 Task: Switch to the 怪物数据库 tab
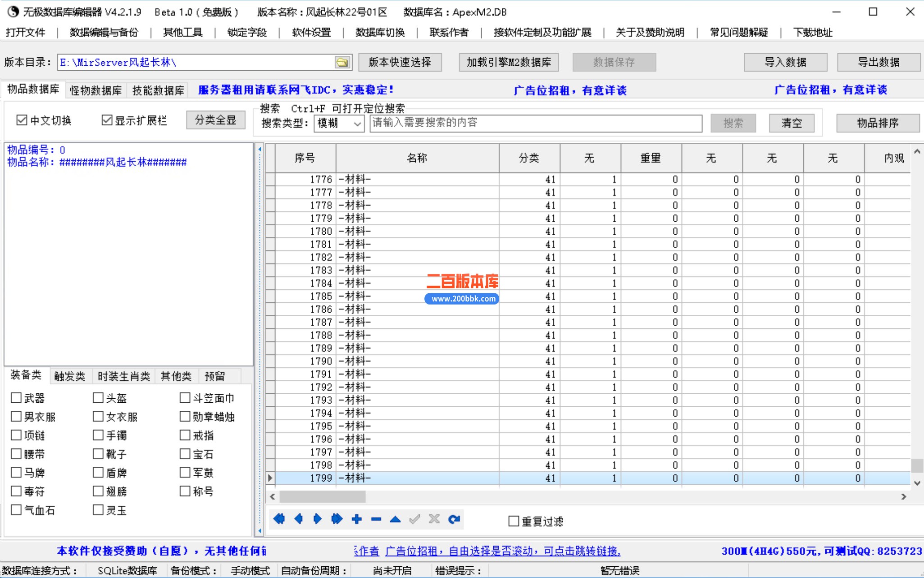[96, 90]
